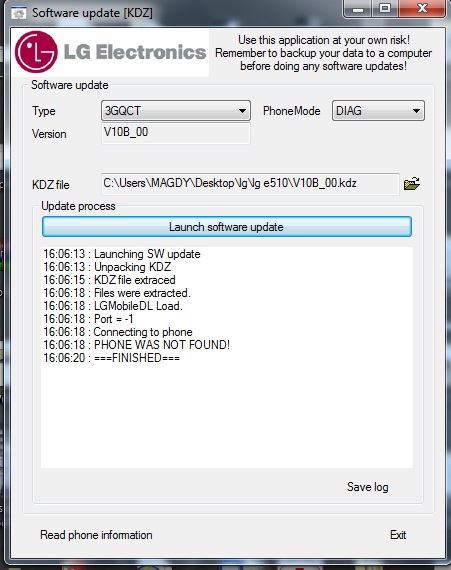Select log line 'Port = -1'
The image size is (451, 570).
click(88, 319)
